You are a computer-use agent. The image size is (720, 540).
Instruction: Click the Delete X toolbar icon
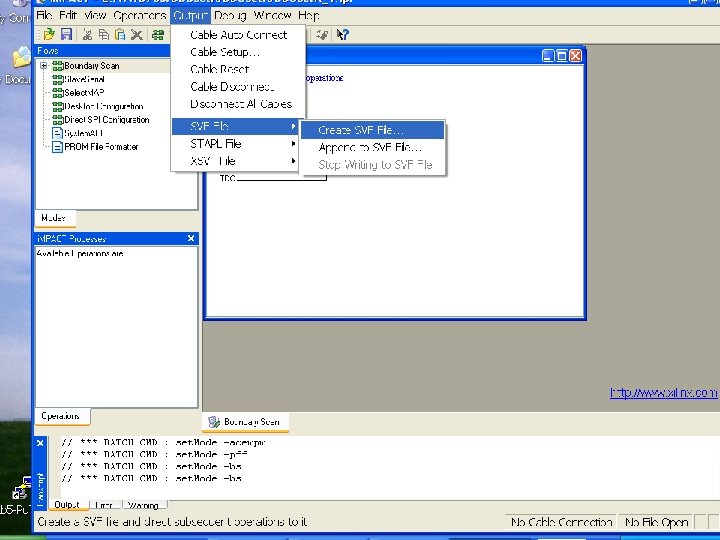coord(136,34)
